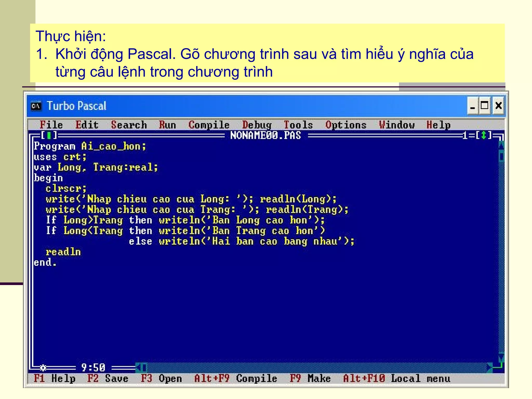Click the 'var Long, Trang:real;' line
This screenshot has width=532, height=399.
point(96,167)
